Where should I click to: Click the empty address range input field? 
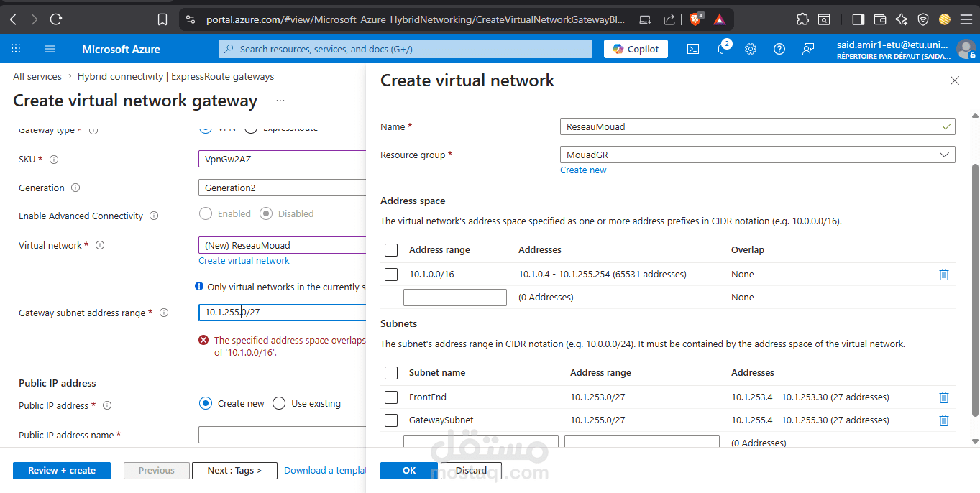455,298
